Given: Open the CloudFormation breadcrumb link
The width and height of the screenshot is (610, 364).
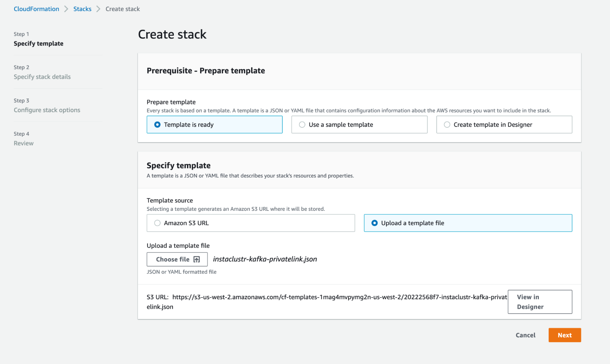Looking at the screenshot, I should click(x=36, y=9).
